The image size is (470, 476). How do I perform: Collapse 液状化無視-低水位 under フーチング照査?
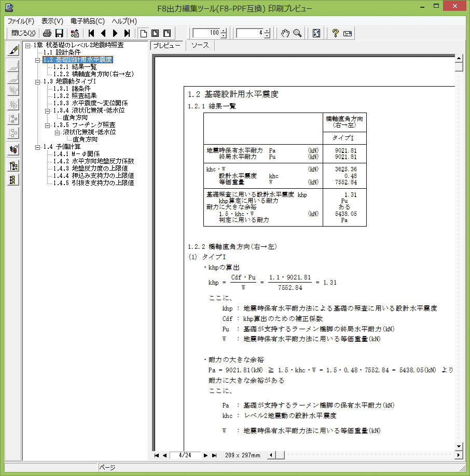(57, 133)
